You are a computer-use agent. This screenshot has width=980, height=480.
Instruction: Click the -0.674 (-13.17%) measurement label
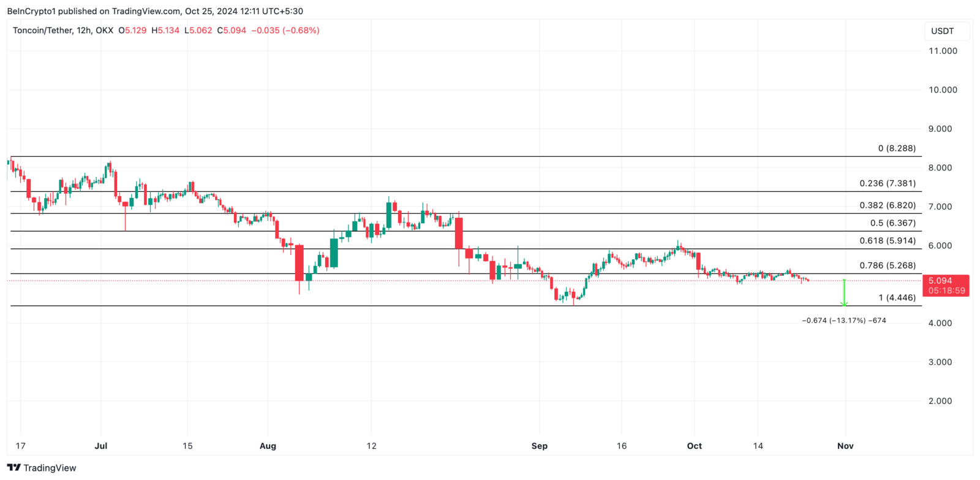tap(844, 321)
